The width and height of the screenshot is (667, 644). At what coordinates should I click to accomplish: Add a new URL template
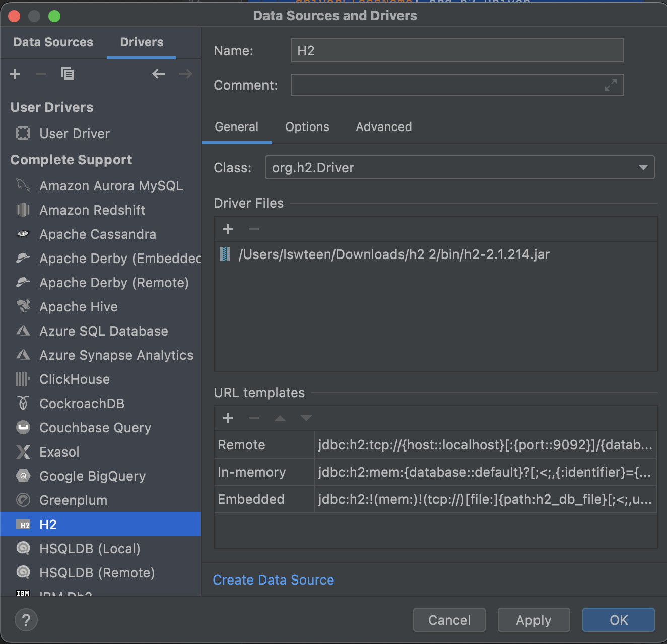coord(228,418)
